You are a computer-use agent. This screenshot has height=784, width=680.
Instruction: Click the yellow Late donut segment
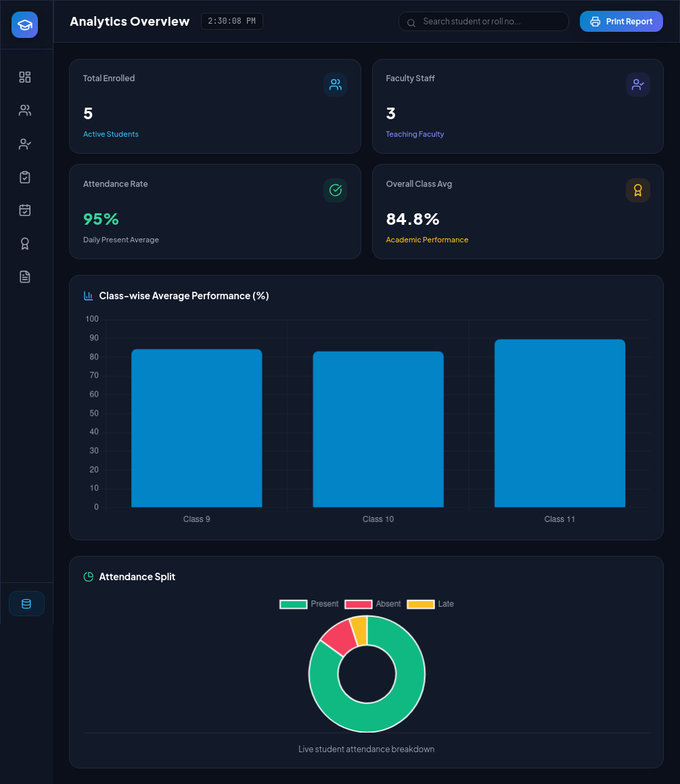(x=360, y=630)
